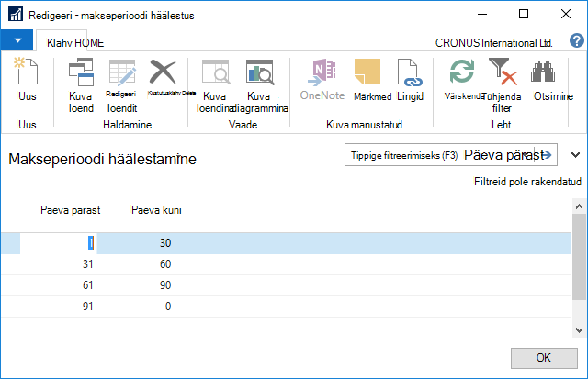The width and height of the screenshot is (588, 379).
Task: Open the help question mark icon
Action: pos(577,40)
